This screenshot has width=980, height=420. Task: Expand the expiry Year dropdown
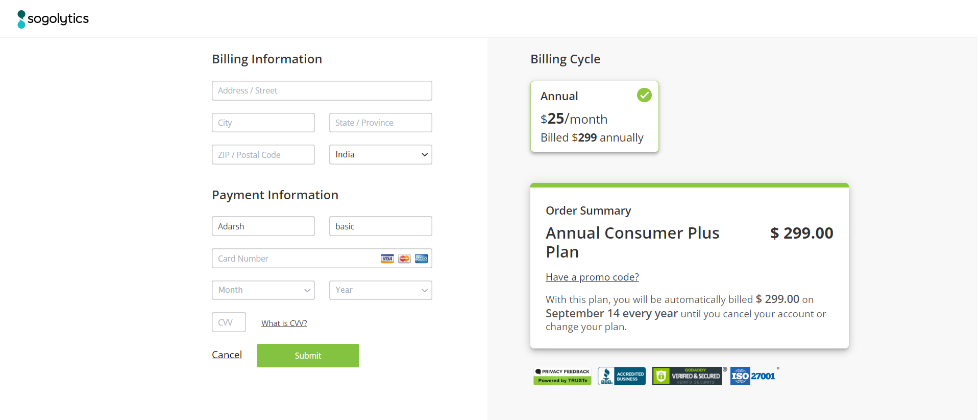click(381, 290)
